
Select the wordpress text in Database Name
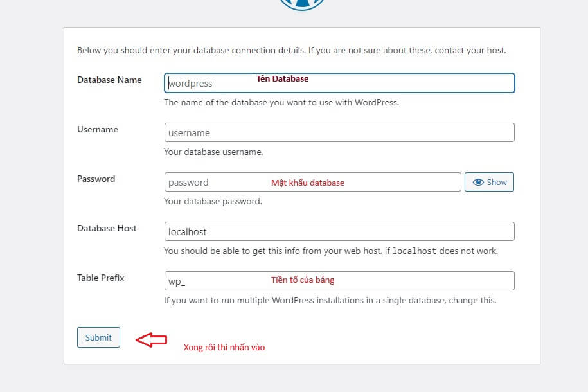(x=190, y=83)
